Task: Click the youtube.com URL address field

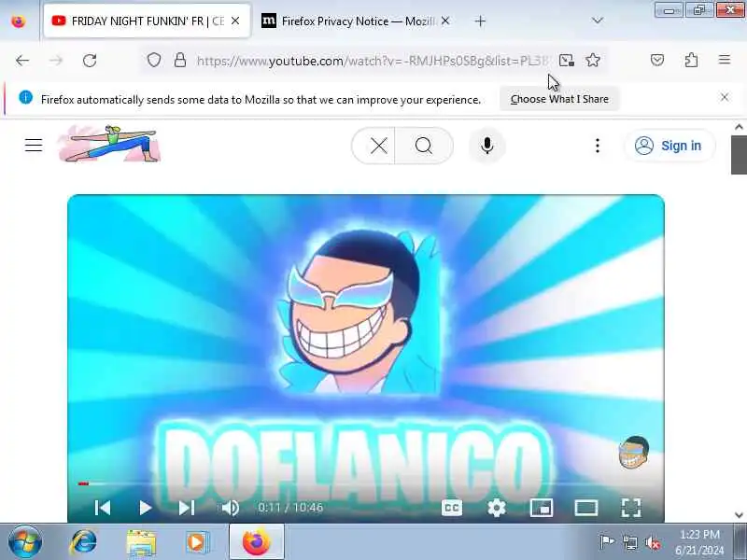Action: point(372,61)
